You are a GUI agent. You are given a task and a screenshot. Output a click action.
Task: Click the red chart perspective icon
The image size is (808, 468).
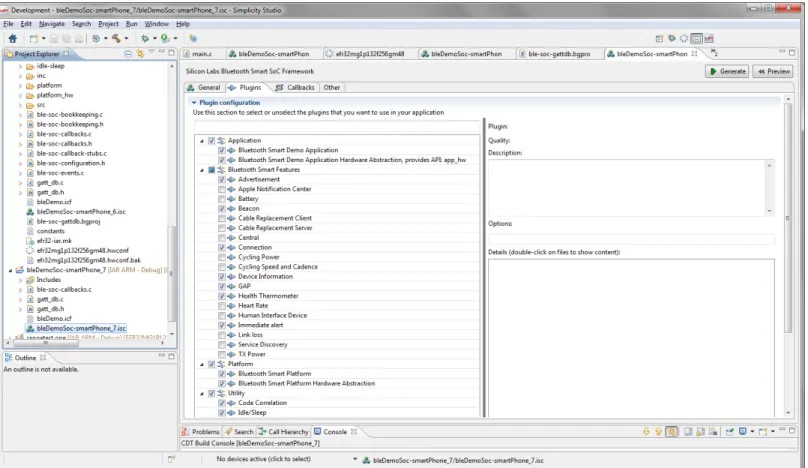[709, 39]
